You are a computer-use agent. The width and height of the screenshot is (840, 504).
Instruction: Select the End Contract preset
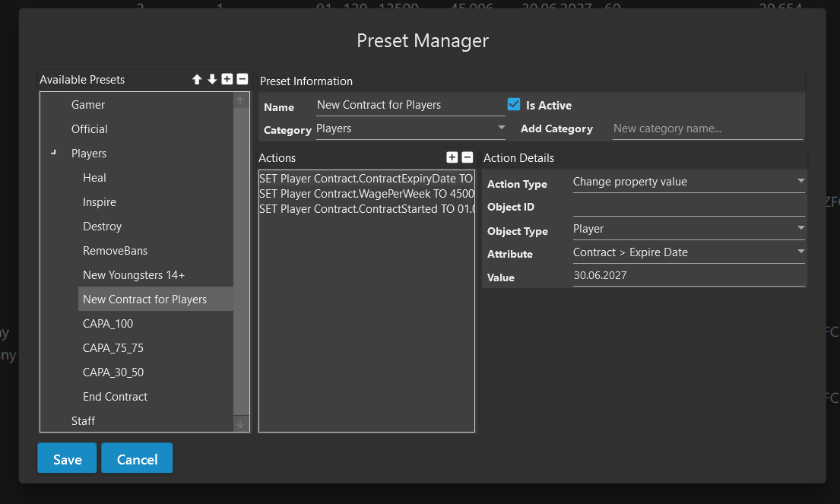point(116,396)
